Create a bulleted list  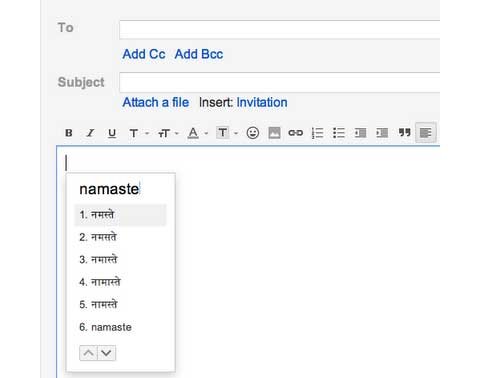(339, 133)
